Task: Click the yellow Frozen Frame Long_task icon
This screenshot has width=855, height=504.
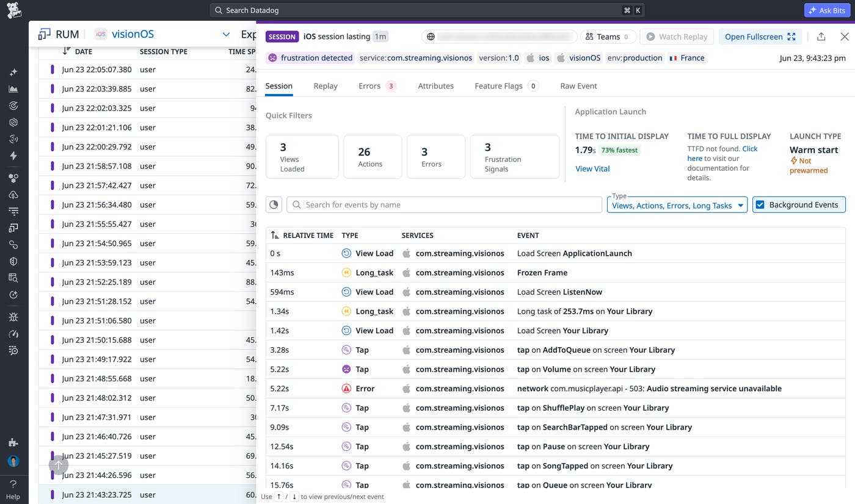Action: (346, 273)
